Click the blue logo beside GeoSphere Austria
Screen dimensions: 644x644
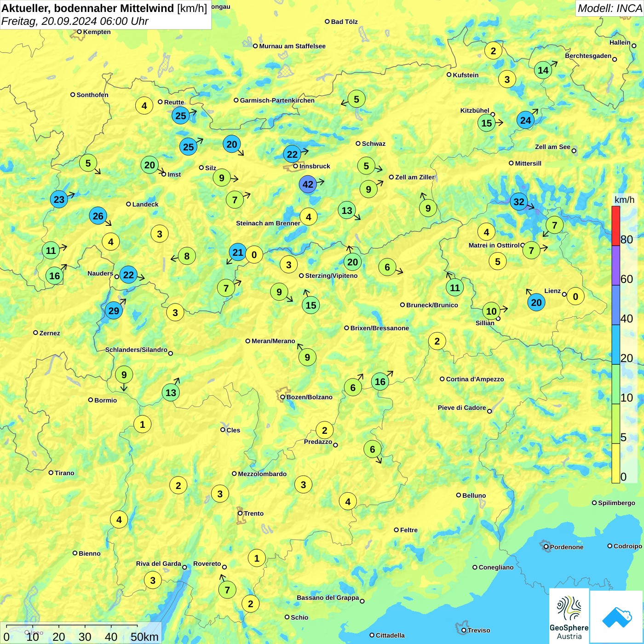pos(616,616)
